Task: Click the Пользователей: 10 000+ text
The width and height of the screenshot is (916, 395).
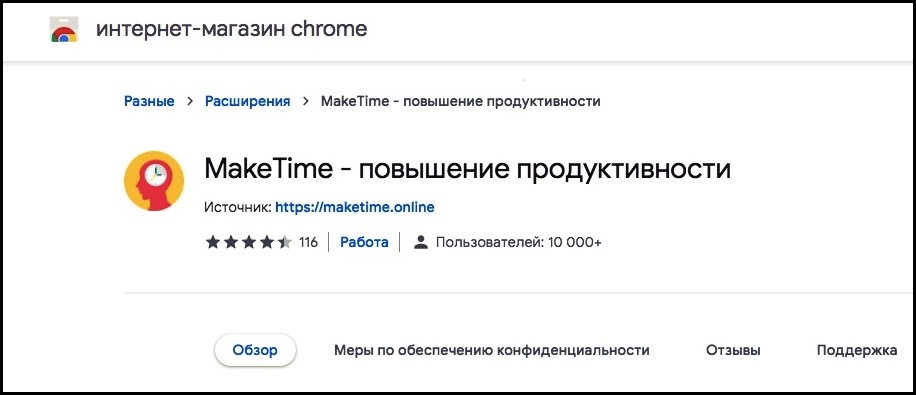Action: (519, 242)
